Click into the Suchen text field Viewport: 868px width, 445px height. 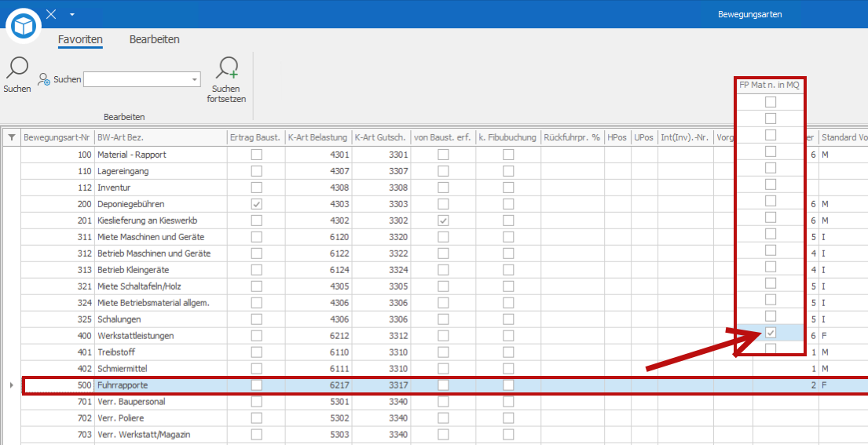136,80
